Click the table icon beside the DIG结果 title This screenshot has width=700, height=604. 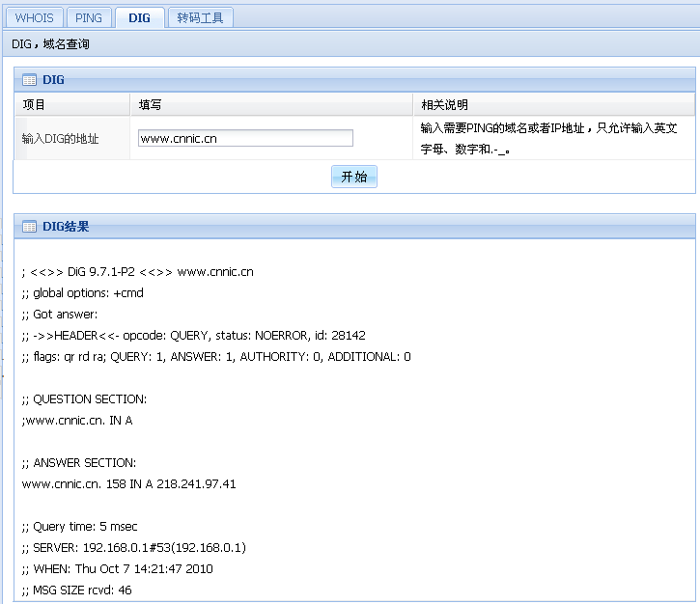(x=29, y=227)
